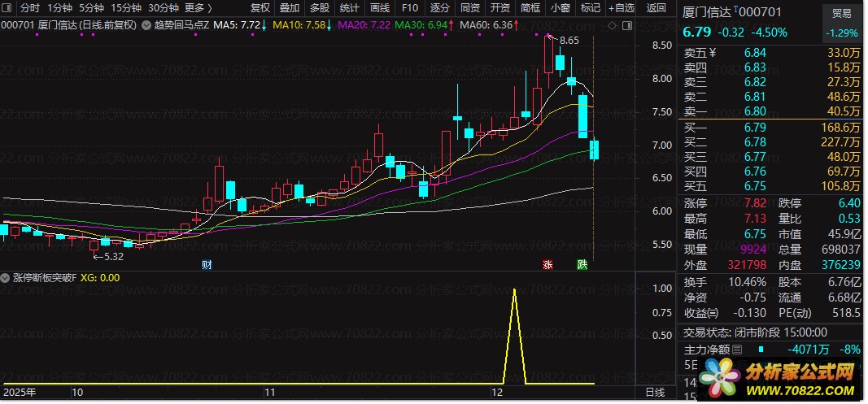The height and width of the screenshot is (404, 868).
Task: Expand the 更多 time period list
Action: pyautogui.click(x=198, y=8)
